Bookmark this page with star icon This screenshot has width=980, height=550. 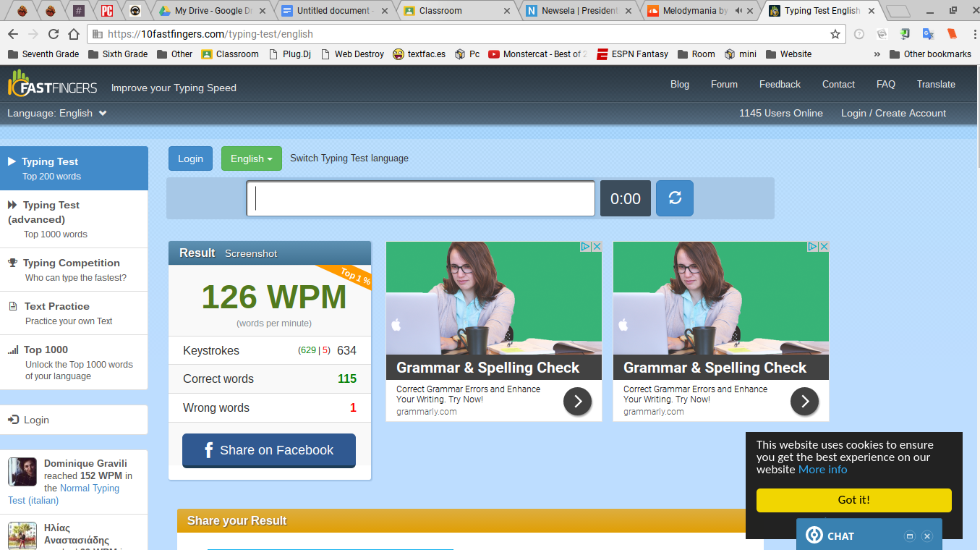click(835, 34)
